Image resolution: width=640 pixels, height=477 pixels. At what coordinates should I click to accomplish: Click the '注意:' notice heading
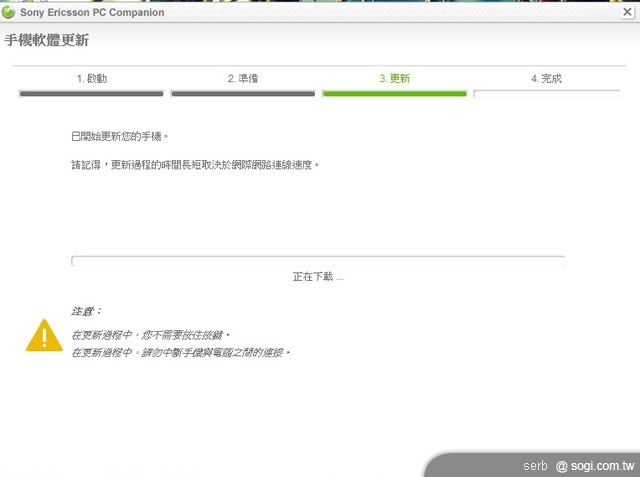86,311
